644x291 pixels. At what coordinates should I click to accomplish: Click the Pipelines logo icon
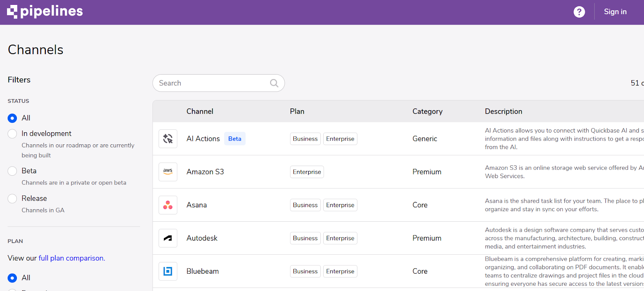[12, 12]
